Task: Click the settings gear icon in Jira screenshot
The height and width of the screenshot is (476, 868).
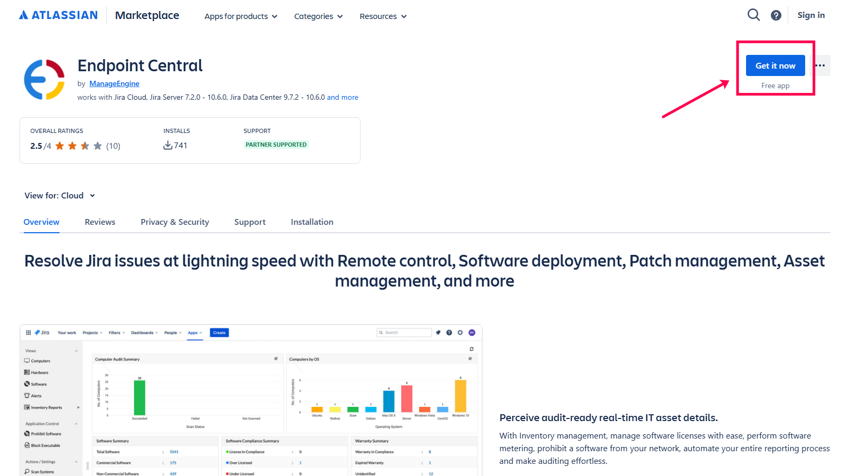Action: coord(460,332)
